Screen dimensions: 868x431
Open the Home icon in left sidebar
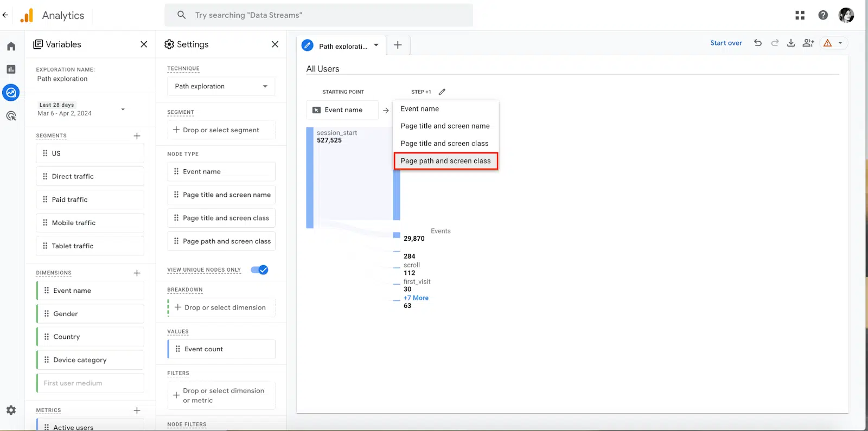(11, 47)
